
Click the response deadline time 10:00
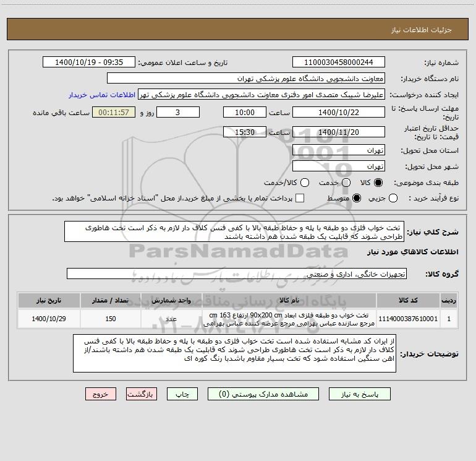[245, 112]
